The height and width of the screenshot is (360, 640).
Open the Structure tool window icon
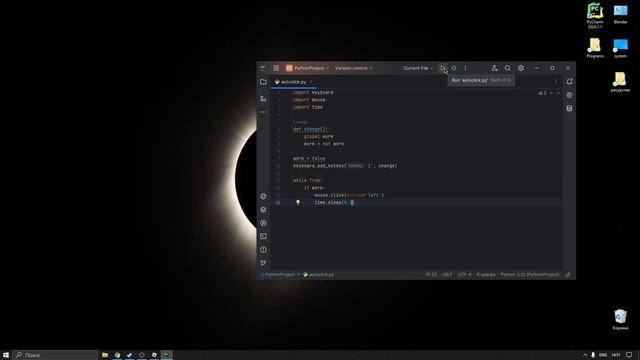[x=263, y=99]
